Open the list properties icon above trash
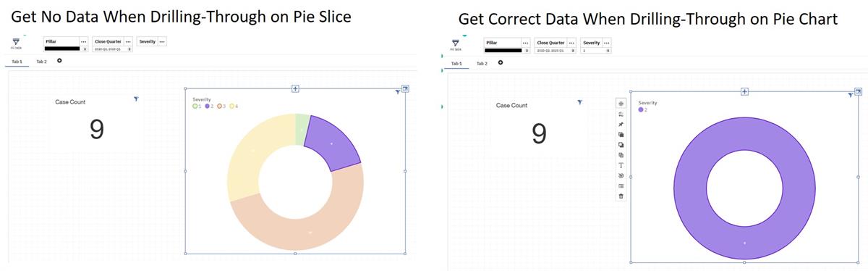 tap(621, 186)
